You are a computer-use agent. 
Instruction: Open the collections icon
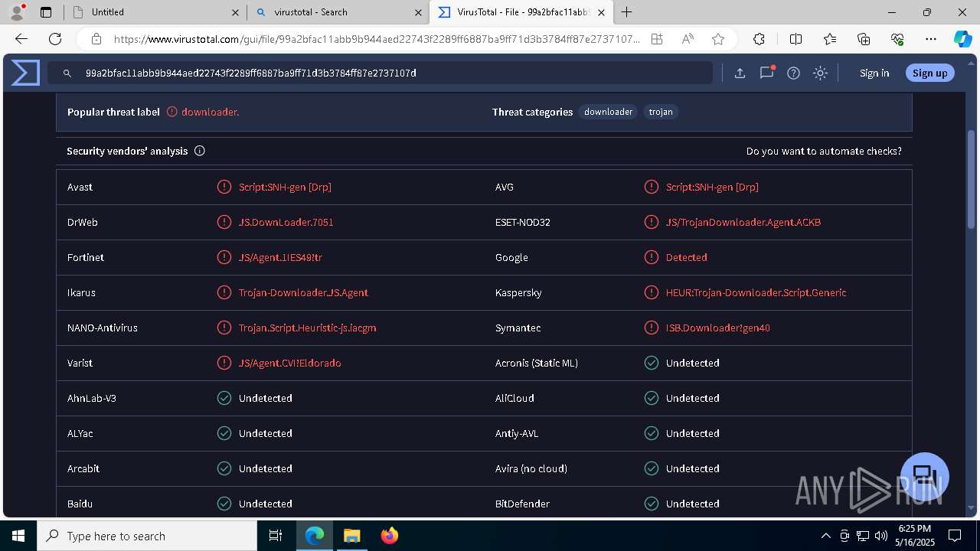864,39
